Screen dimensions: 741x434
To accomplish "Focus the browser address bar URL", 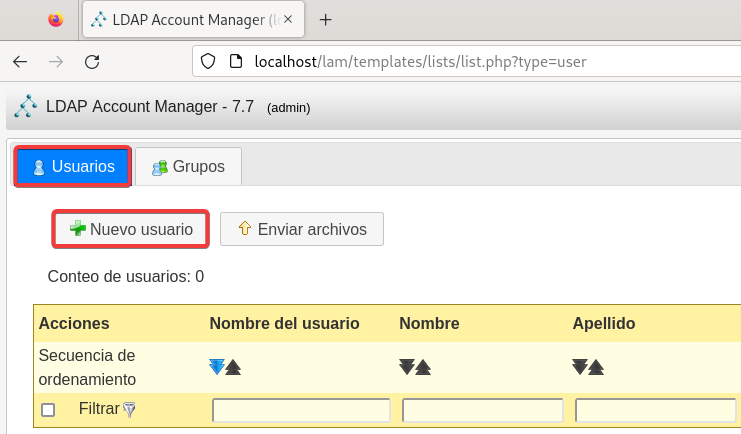I will pyautogui.click(x=420, y=61).
